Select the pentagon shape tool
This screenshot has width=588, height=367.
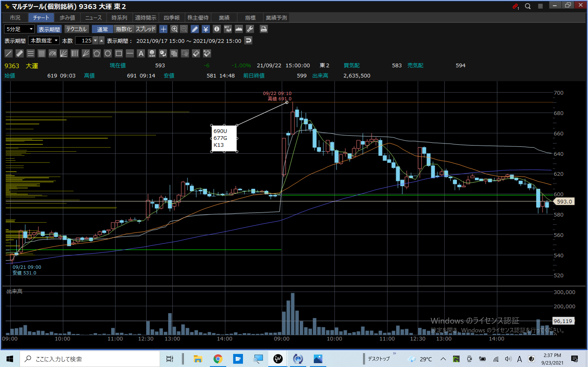[x=97, y=53]
